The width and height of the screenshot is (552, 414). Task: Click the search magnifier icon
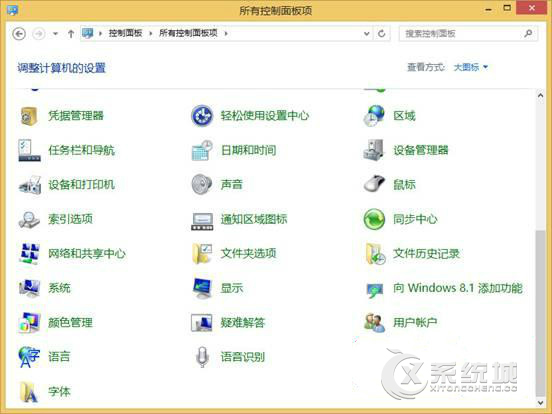528,34
